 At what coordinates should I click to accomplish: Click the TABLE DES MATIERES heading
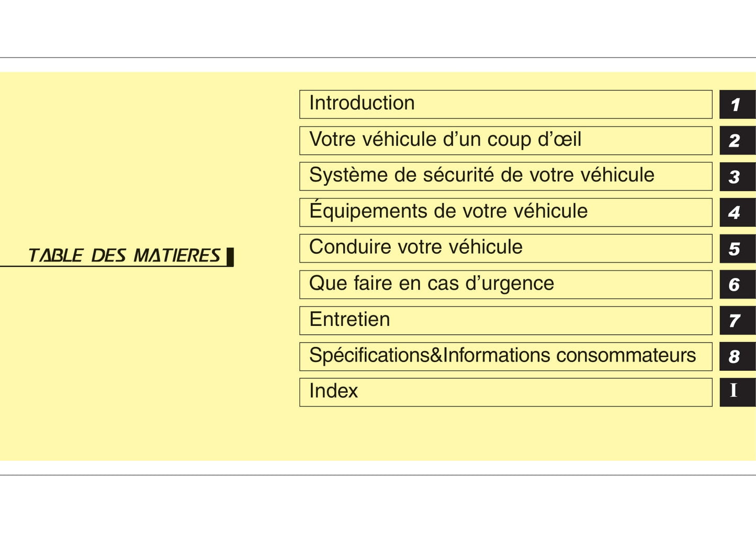[x=125, y=256]
